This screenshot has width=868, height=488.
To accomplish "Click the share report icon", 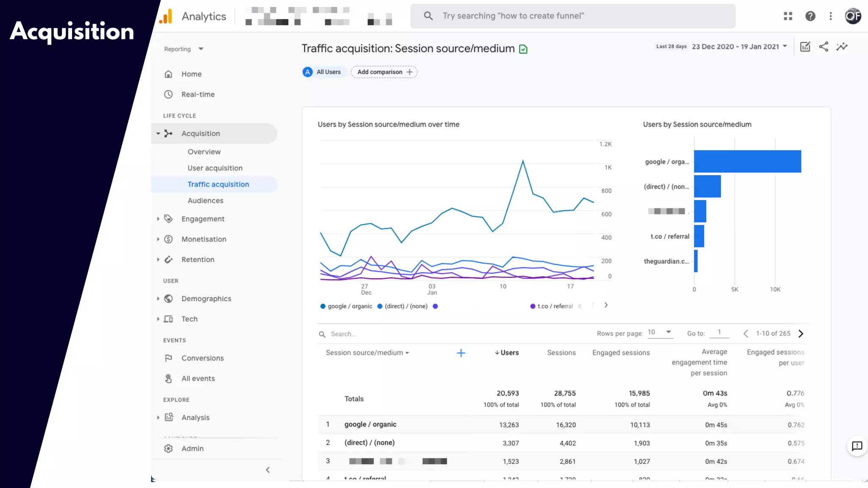I will click(x=823, y=47).
